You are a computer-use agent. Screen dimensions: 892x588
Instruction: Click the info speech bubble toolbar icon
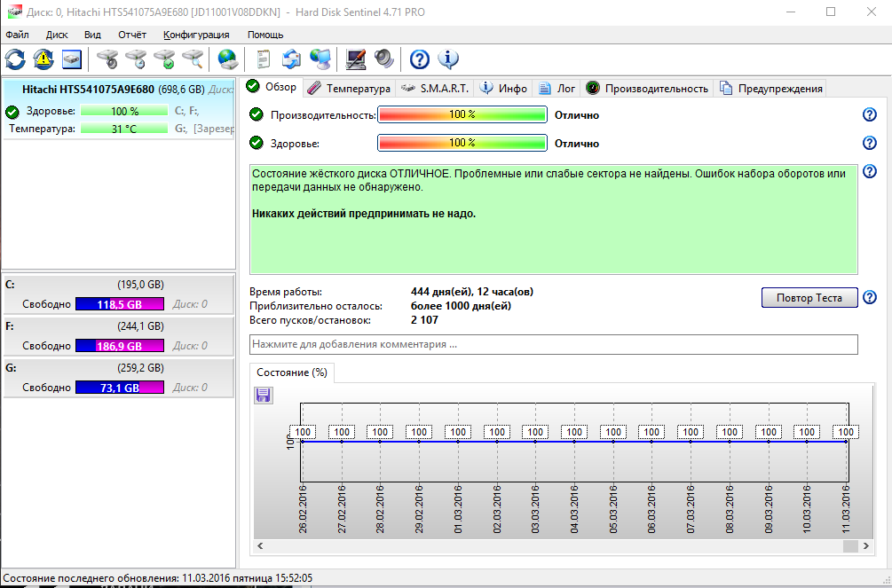448,59
